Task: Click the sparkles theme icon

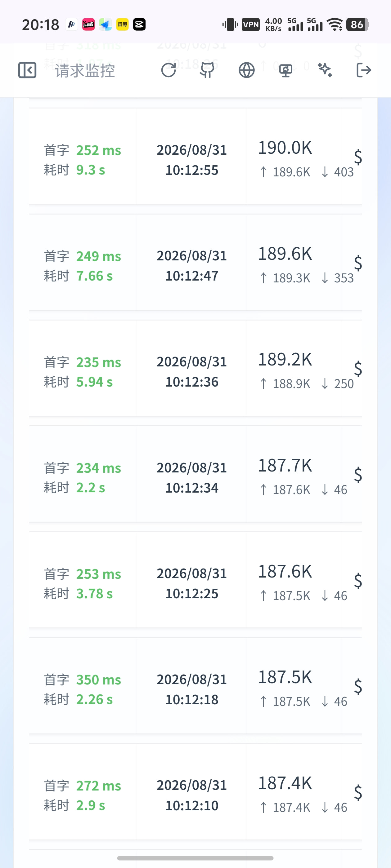Action: [x=325, y=70]
